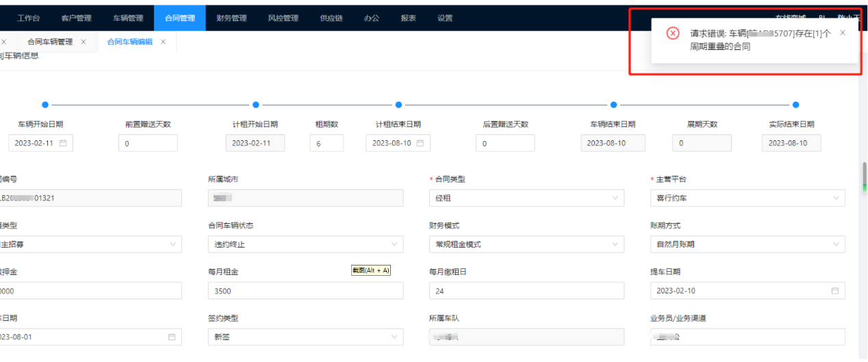Viewport: 868px width, 362px height.
Task: Open the 设置 menu
Action: 445,18
